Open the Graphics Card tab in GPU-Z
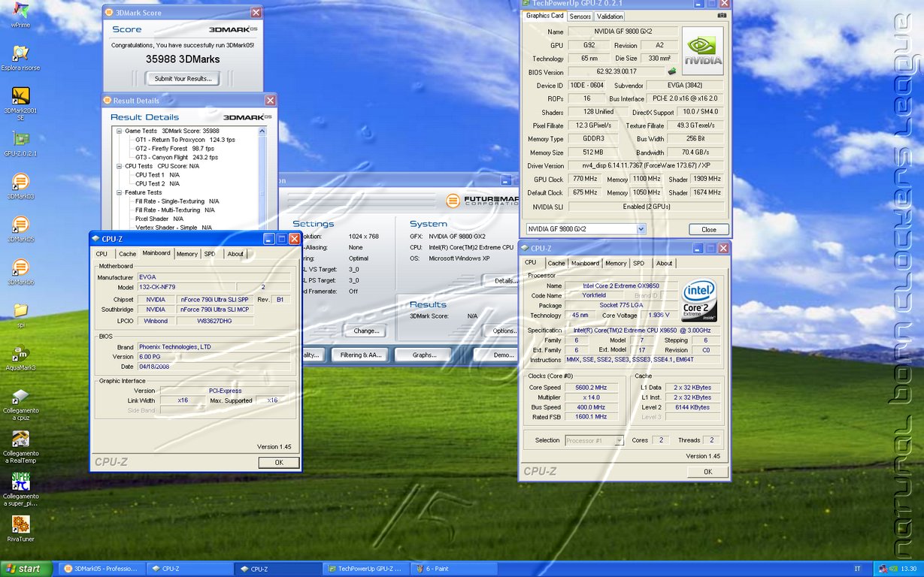 [x=545, y=16]
